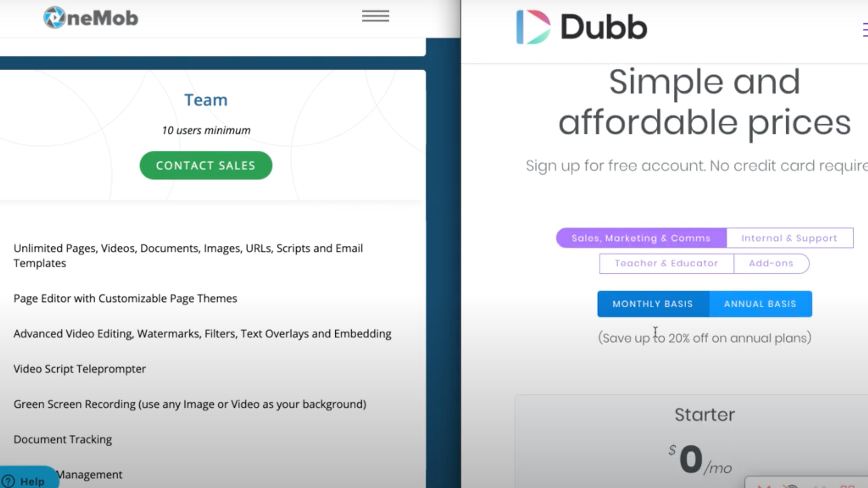Select Sales Marketing Comms tab

click(x=641, y=238)
